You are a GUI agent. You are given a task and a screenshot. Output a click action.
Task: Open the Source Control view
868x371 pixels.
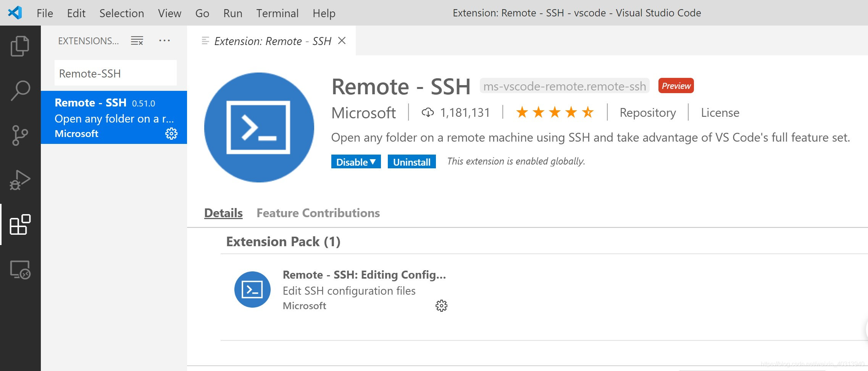click(20, 134)
